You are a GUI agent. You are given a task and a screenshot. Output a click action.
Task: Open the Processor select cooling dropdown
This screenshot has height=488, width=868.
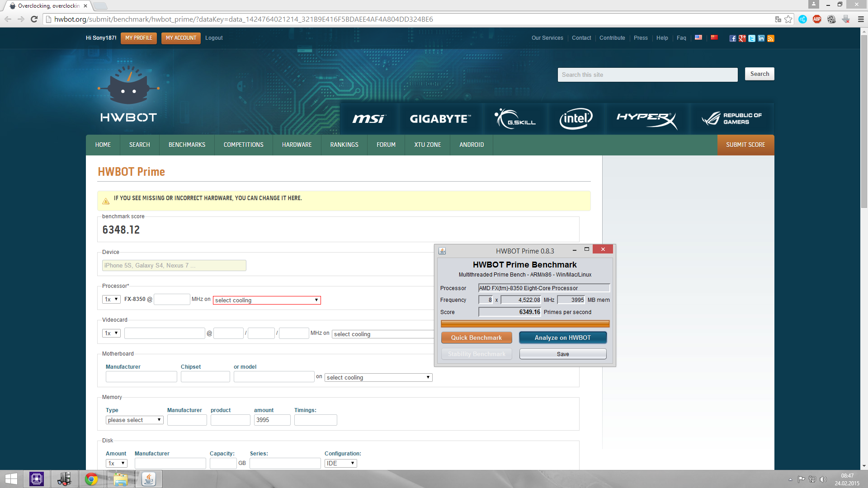267,300
